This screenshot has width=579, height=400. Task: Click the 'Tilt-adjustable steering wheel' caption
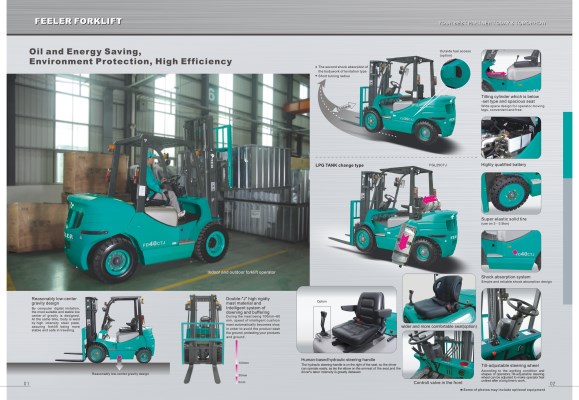tap(510, 366)
